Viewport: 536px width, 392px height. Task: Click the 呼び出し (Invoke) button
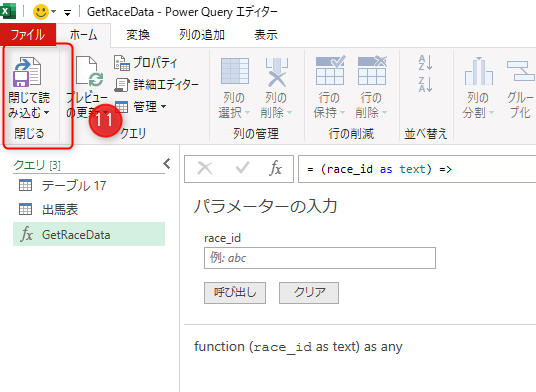(x=235, y=293)
